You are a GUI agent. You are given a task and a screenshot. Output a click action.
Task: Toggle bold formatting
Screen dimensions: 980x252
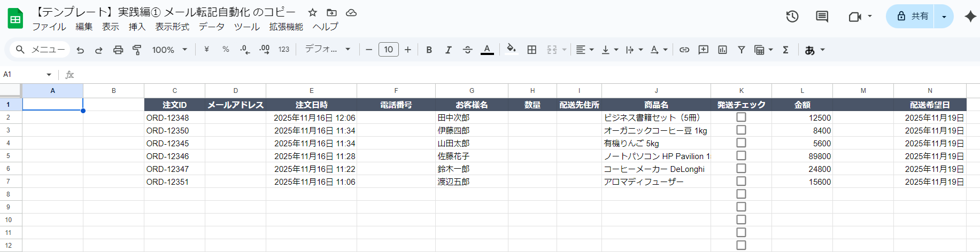tap(429, 50)
